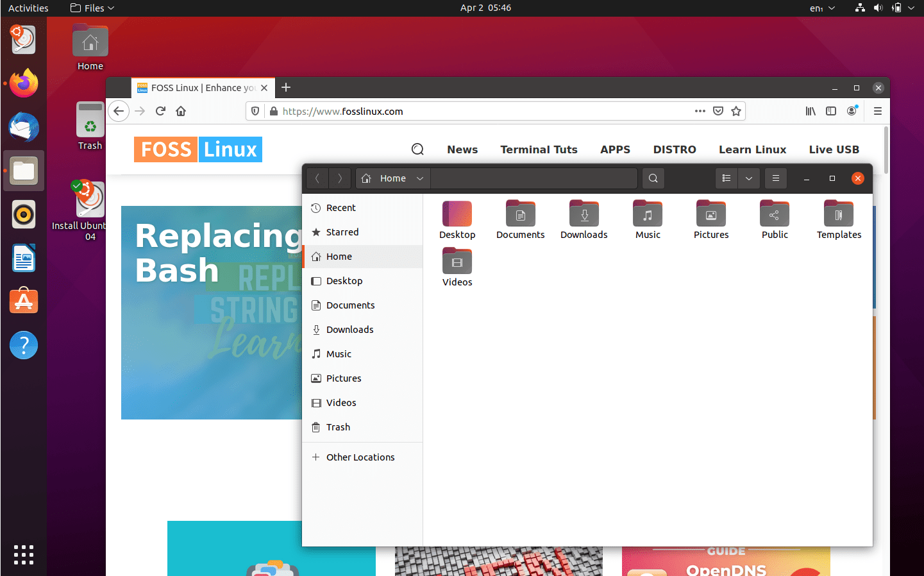The image size is (924, 576).
Task: Toggle Firefox sidebars icon
Action: 831,111
